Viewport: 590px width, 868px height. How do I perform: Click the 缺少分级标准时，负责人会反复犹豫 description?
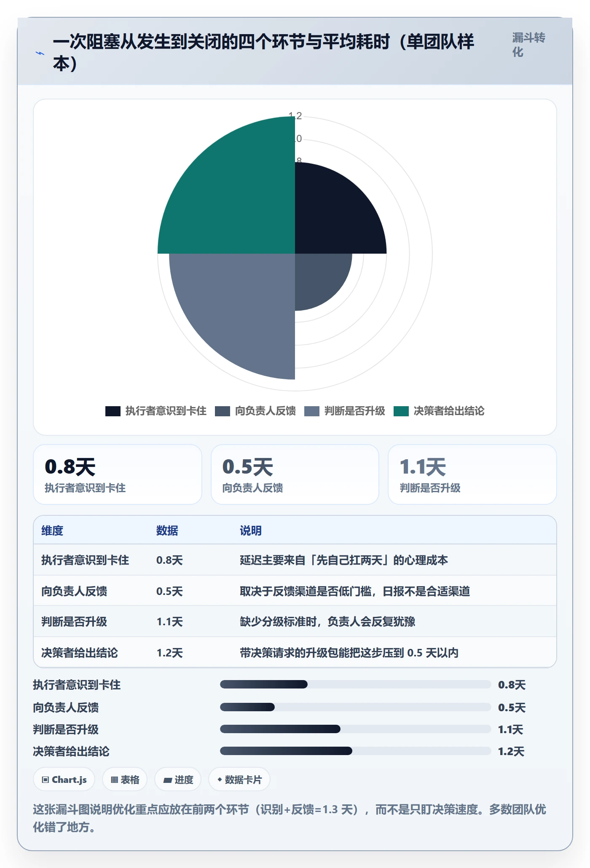327,622
